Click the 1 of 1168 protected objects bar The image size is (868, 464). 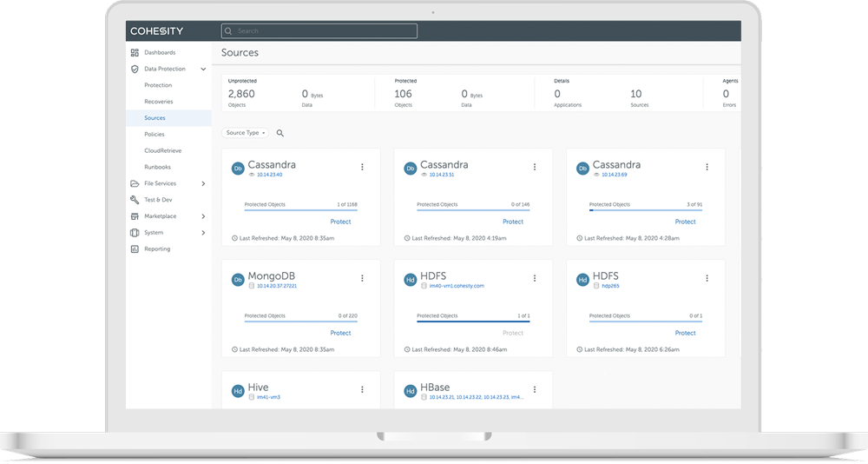coord(301,210)
